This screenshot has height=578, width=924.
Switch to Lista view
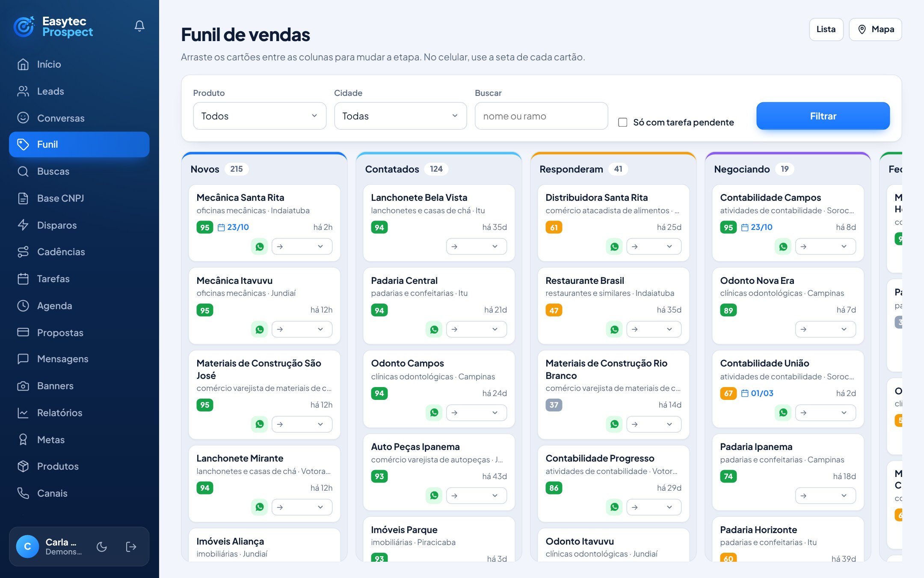click(x=826, y=30)
